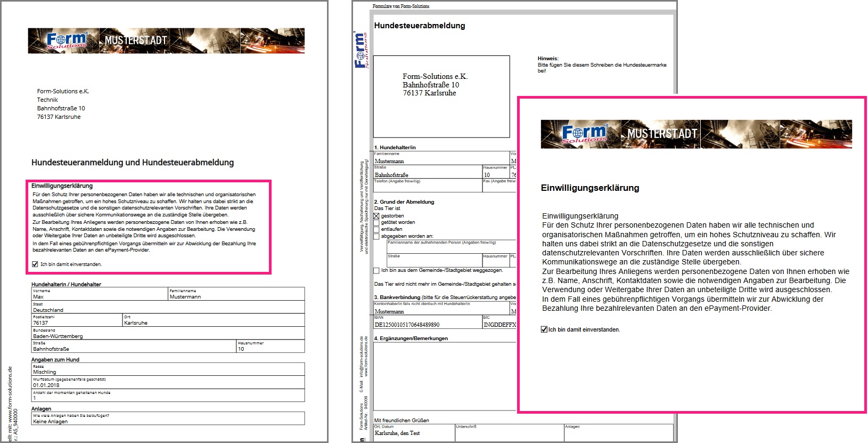Click the MUSTERSTADT title in the left page banner

(x=135, y=41)
